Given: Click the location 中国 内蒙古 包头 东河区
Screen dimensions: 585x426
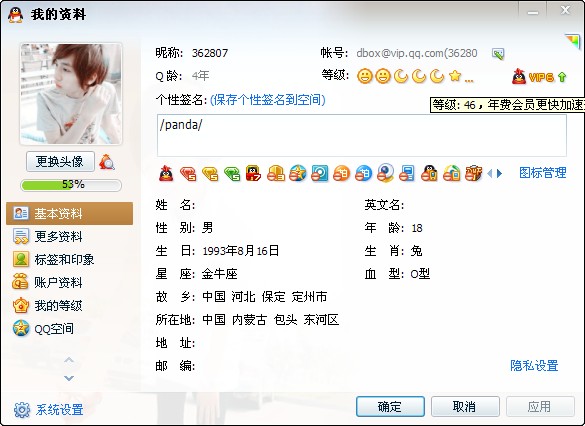Looking at the screenshot, I should pos(270,320).
